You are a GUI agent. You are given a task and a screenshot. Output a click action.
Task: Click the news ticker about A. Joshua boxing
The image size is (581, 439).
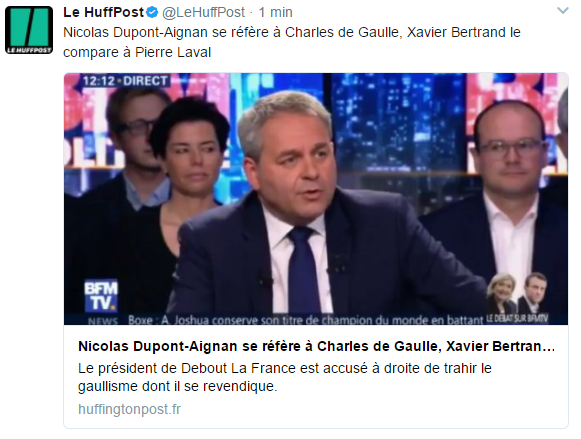click(x=306, y=320)
